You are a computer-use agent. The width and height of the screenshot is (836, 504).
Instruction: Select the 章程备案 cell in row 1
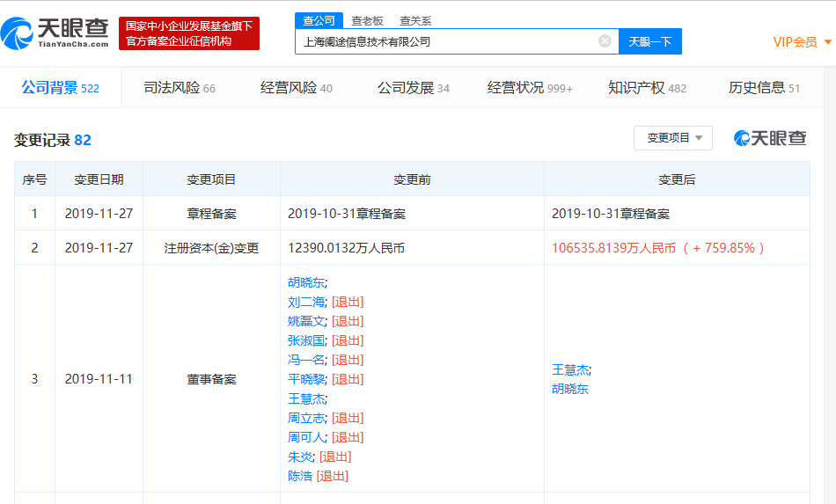(x=211, y=214)
